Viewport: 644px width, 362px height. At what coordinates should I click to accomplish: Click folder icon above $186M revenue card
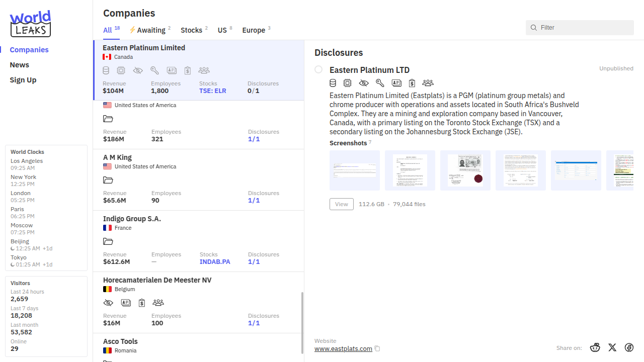(108, 119)
